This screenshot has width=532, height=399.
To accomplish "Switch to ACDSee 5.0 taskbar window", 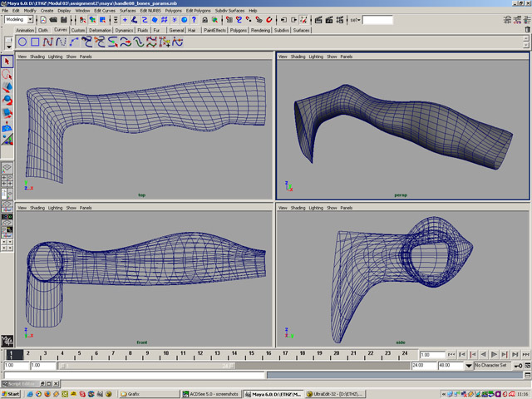I will (x=210, y=394).
